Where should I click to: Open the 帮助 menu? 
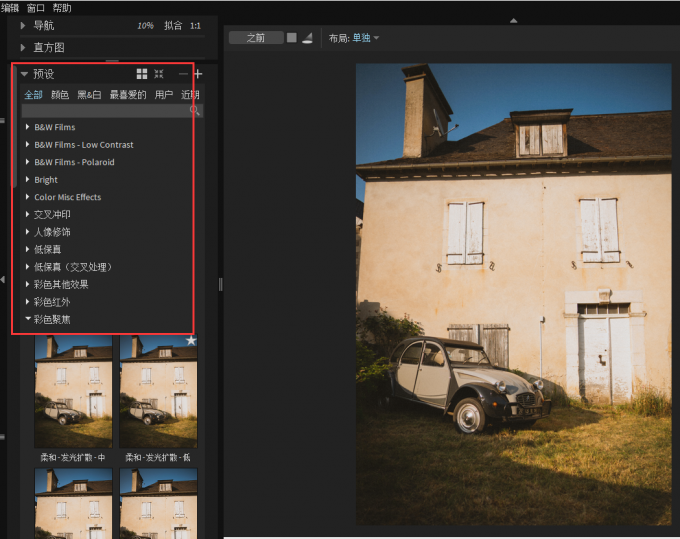(x=62, y=8)
